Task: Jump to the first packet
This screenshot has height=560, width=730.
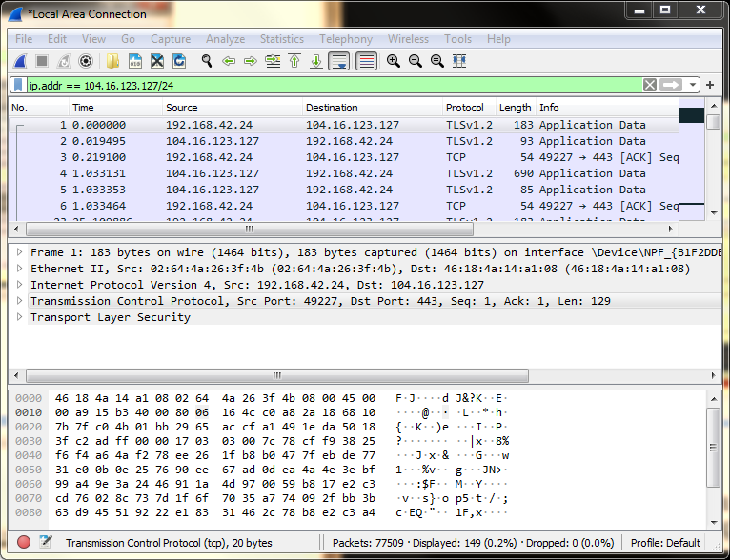Action: [294, 61]
